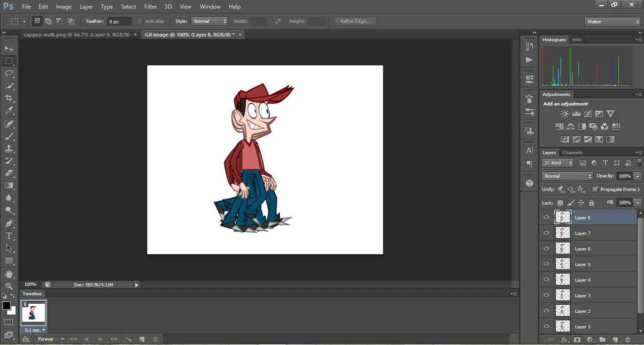Screen dimensions: 644x345
Task: Select the Eraser tool
Action: pos(9,173)
